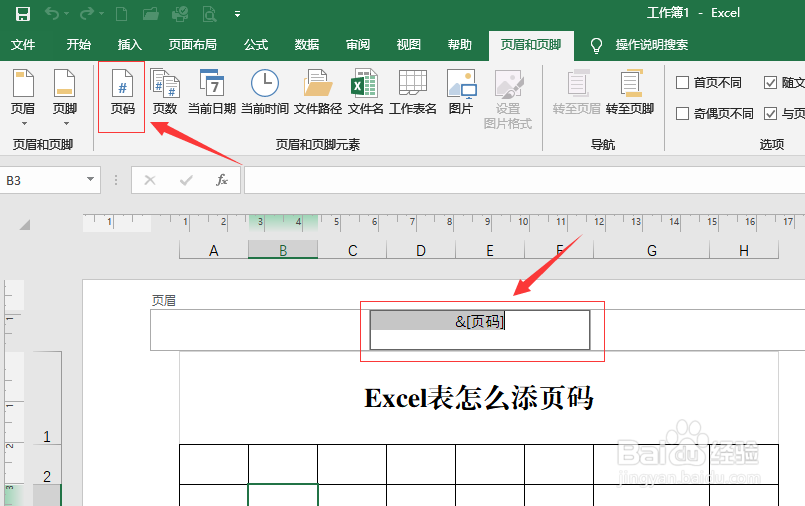Select column E header
The height and width of the screenshot is (506, 805).
pos(490,250)
